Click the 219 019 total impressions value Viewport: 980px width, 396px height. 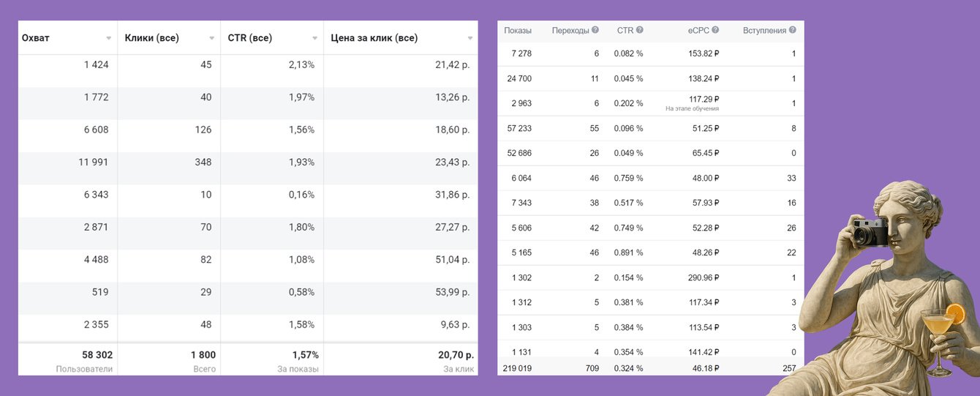(x=518, y=368)
